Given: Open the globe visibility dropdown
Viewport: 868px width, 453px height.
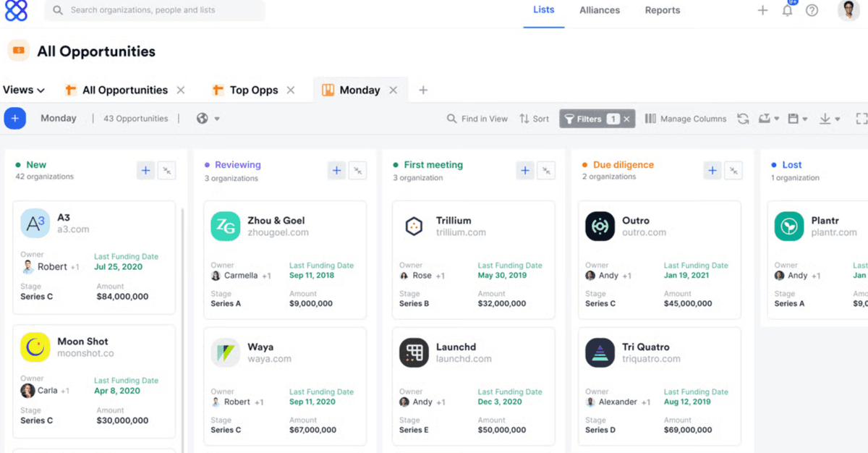Looking at the screenshot, I should click(208, 119).
